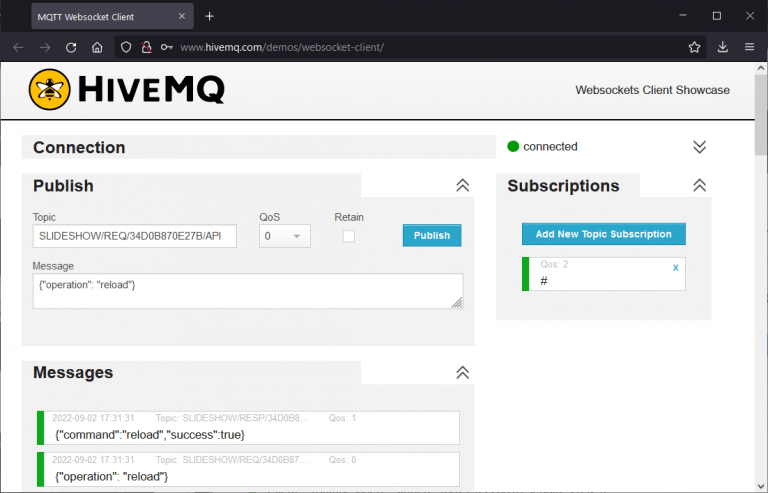Click the Topic input field
Screen dimensions: 768x493
coord(135,236)
